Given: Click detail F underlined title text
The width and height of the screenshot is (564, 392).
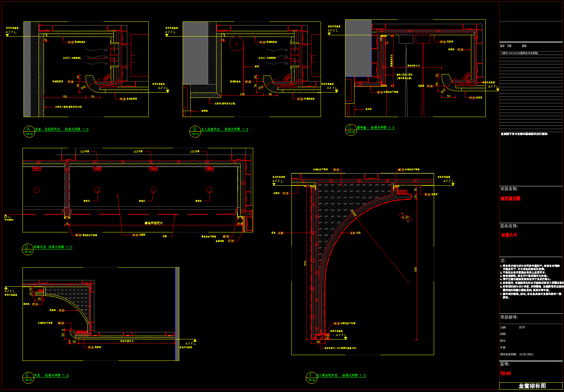Looking at the screenshot, I should pyautogui.click(x=341, y=376).
